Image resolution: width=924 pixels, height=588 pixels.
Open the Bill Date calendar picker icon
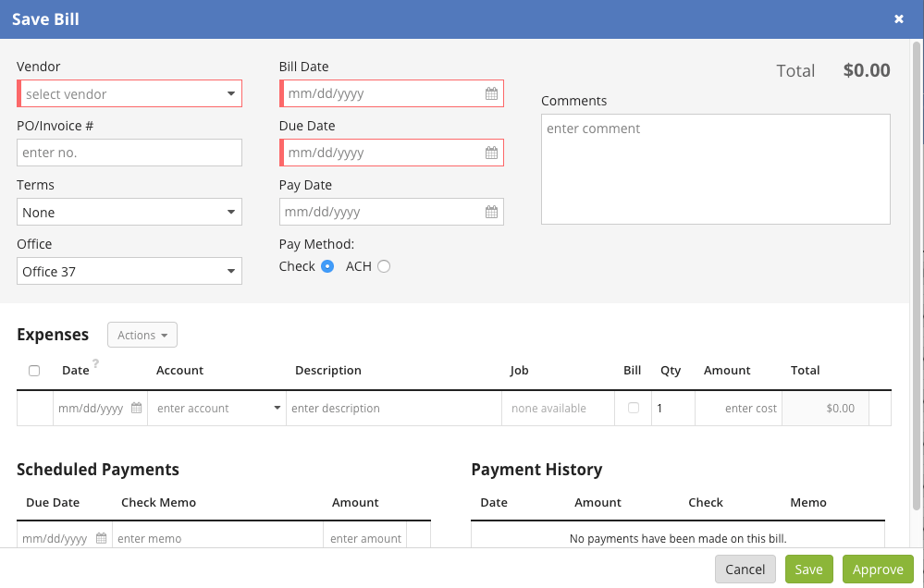(491, 93)
